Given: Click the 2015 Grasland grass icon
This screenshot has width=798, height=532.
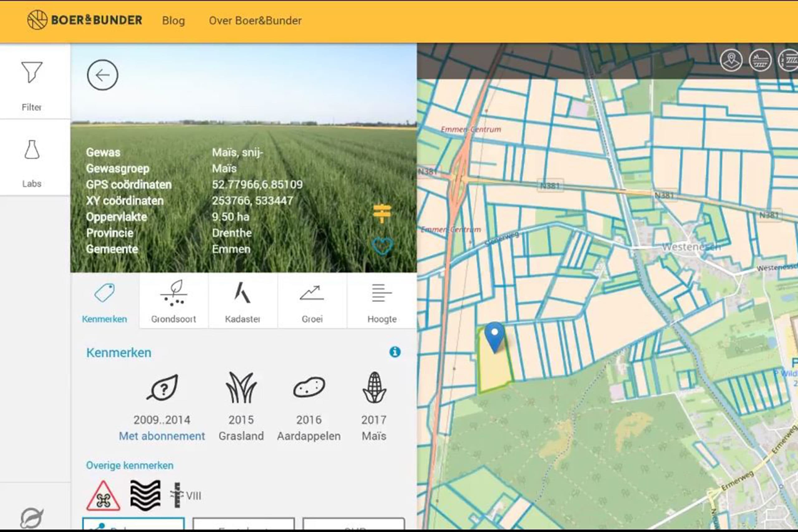Looking at the screenshot, I should (x=241, y=387).
